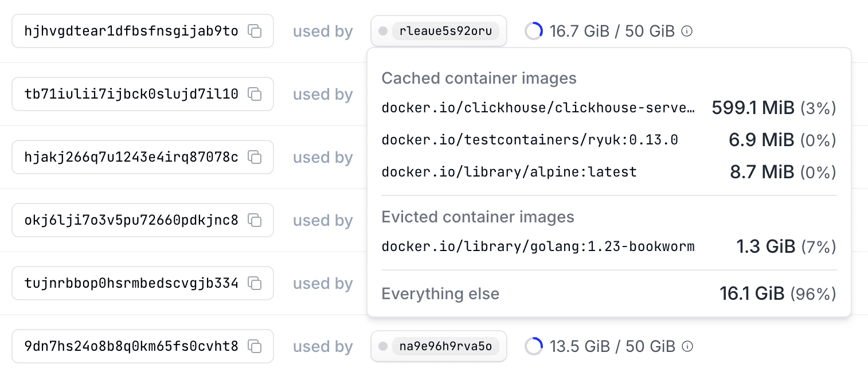The height and width of the screenshot is (376, 868).
Task: Collapse the Evicted container images section
Action: 477,217
